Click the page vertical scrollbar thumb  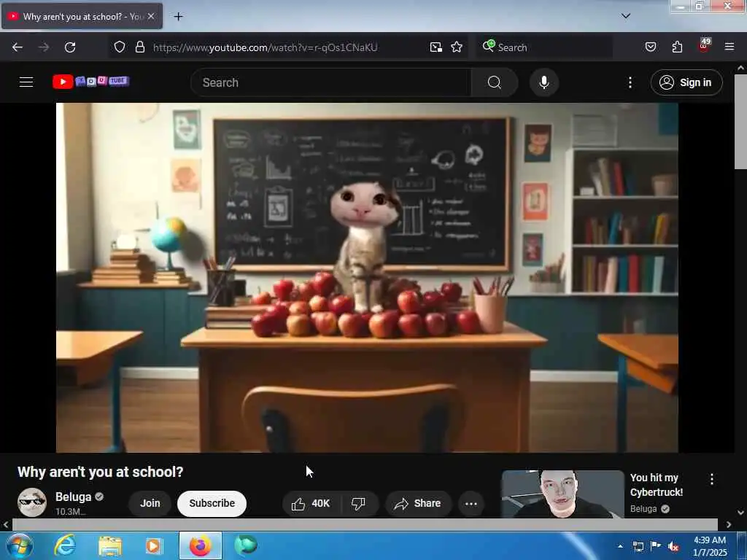point(740,122)
